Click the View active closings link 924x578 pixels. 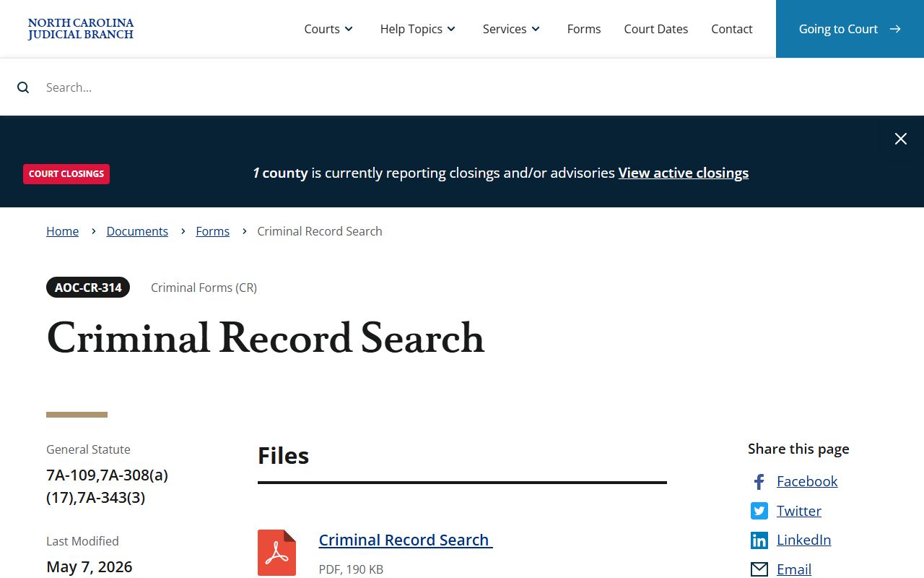[x=684, y=173]
